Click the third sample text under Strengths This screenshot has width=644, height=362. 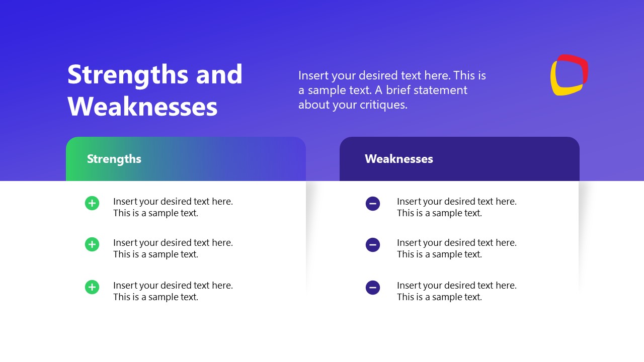pyautogui.click(x=173, y=291)
